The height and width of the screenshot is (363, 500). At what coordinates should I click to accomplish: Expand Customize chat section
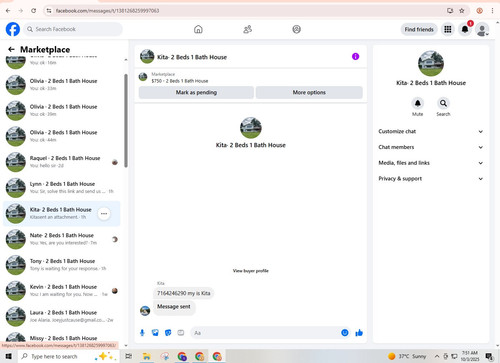pyautogui.click(x=431, y=131)
